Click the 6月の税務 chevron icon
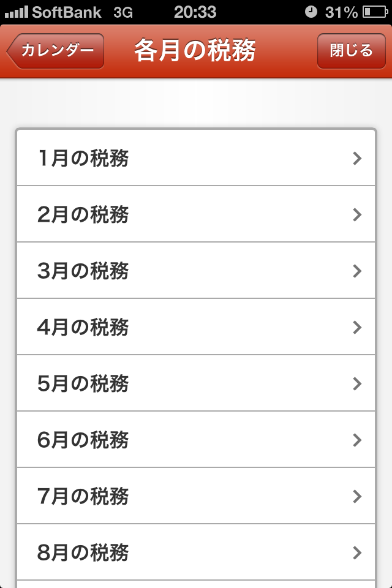Screen dimensions: 392x588 tap(358, 440)
